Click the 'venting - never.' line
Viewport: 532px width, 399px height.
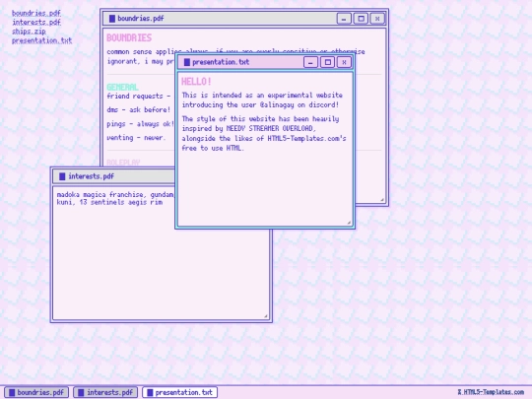tap(136, 138)
